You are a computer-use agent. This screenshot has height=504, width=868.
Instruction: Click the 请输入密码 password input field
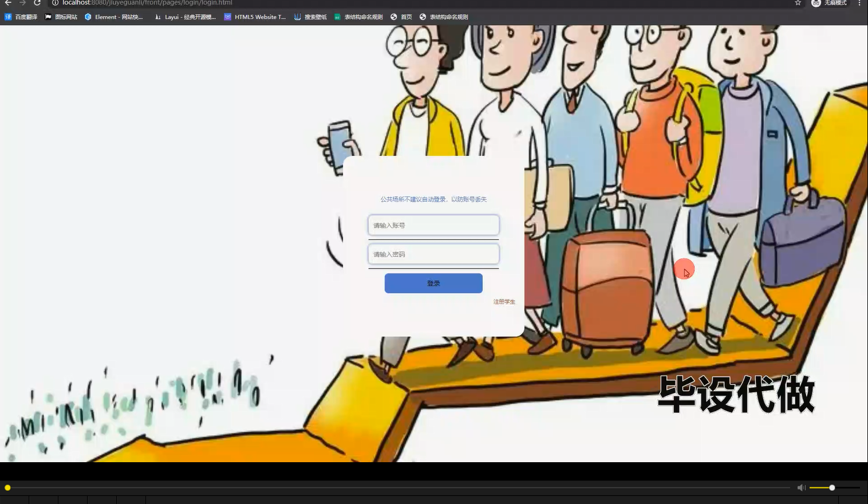(x=433, y=254)
